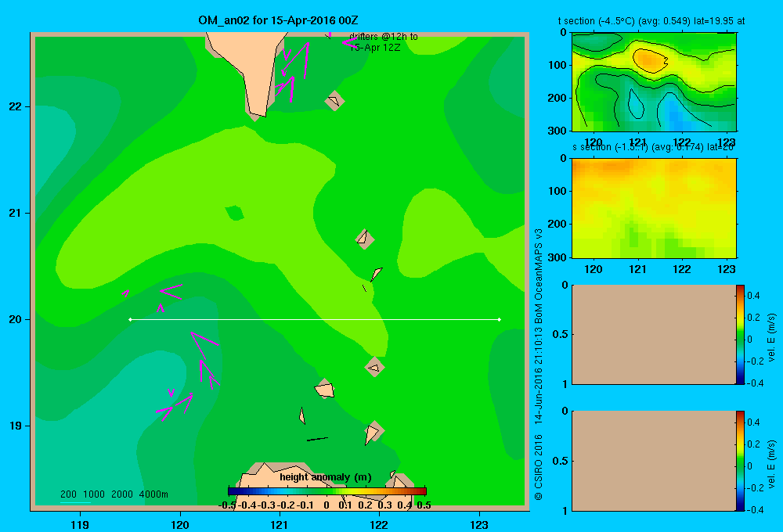Click the longitude 121 label on main map axis

pos(280,524)
